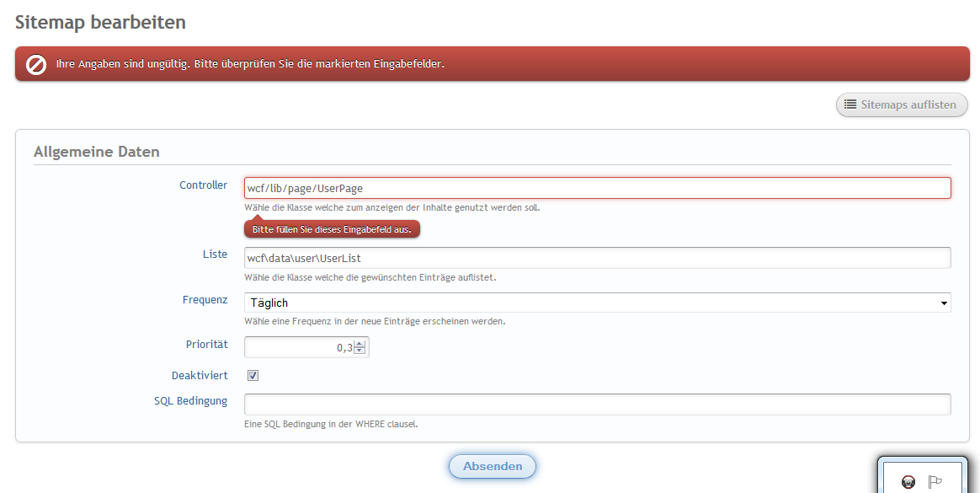Open the Action Center flag icon

(x=935, y=482)
